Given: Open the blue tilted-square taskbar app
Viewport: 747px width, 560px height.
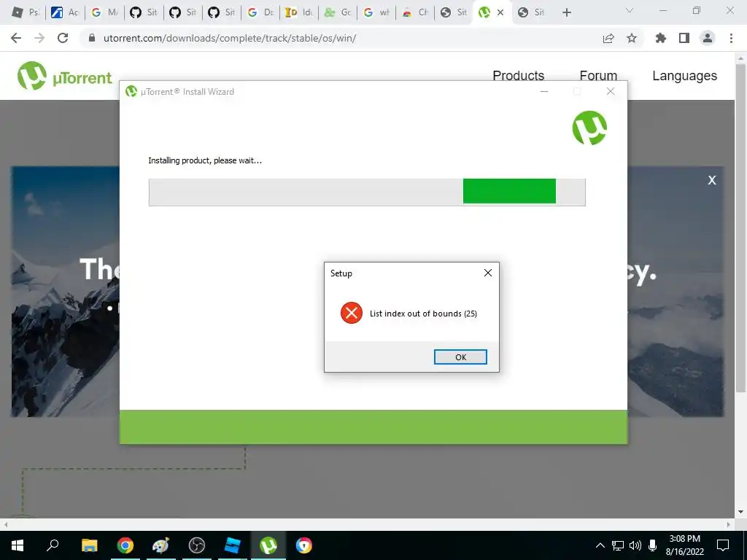Looking at the screenshot, I should (232, 545).
